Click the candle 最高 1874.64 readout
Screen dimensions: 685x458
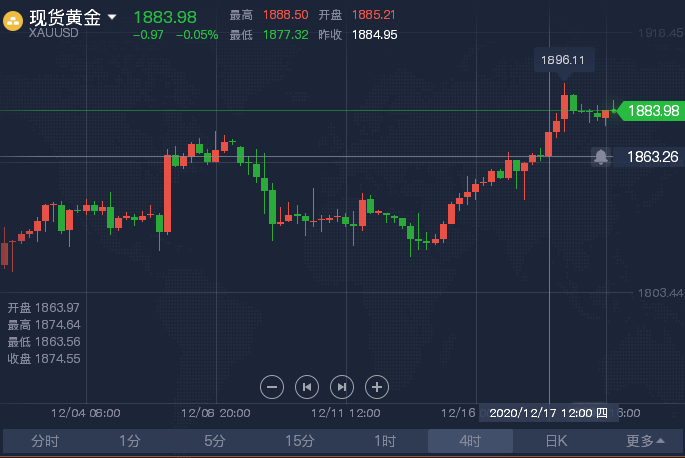[44, 325]
